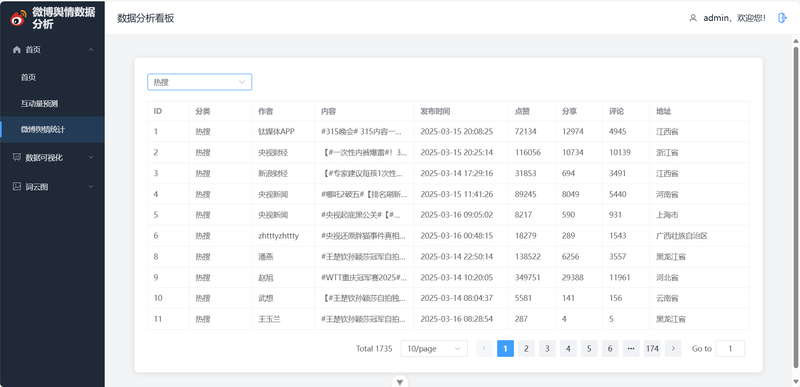
Task: Open the 10/page size dropdown
Action: (x=434, y=349)
